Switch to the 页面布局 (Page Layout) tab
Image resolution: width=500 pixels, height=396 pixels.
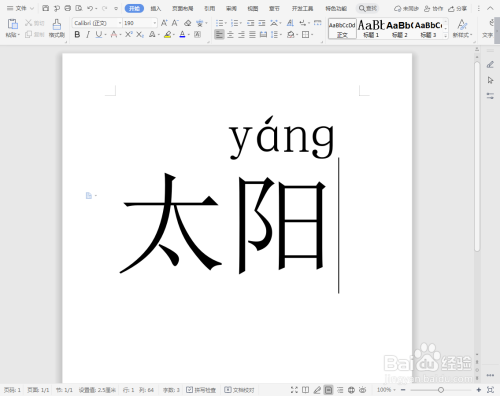[183, 8]
